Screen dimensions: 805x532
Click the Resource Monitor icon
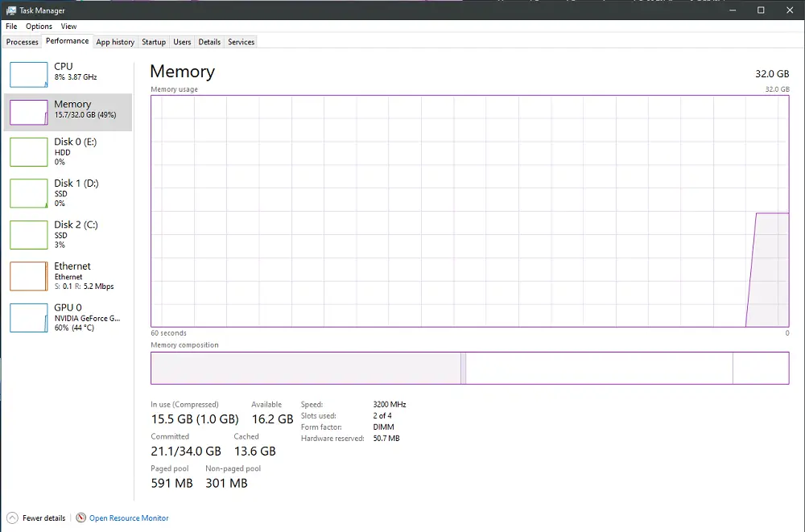click(80, 518)
